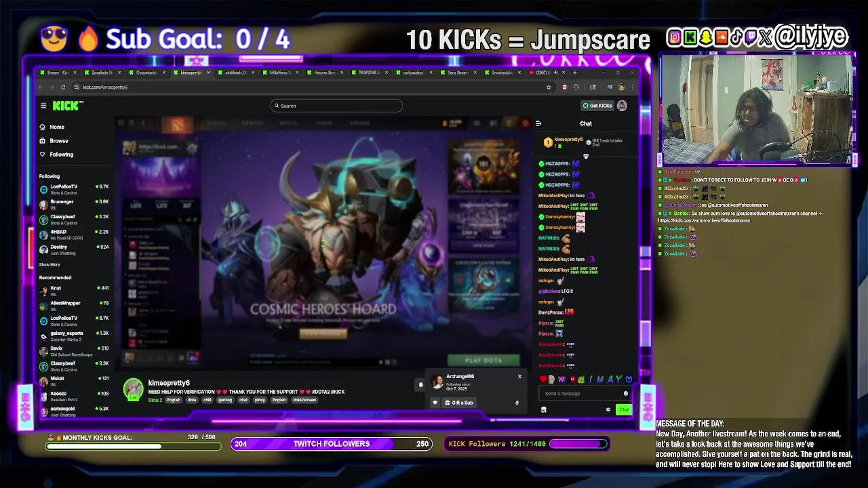Image resolution: width=868 pixels, height=488 pixels.
Task: Switch to the Zocallade browser tab
Action: coord(102,73)
